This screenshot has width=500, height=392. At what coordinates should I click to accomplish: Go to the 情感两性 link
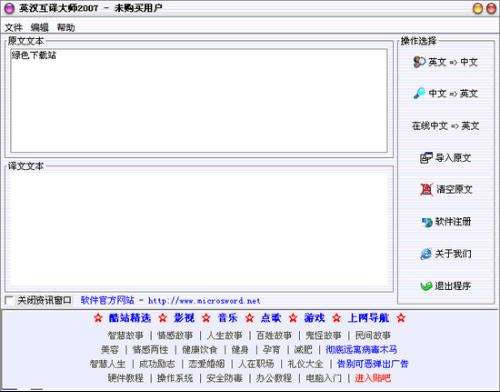(x=150, y=350)
